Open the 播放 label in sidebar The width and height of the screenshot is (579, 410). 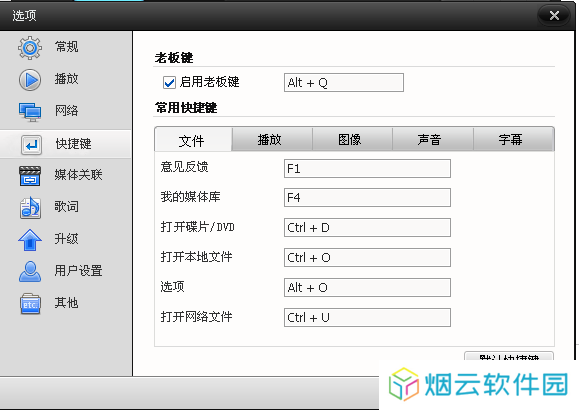tap(66, 79)
